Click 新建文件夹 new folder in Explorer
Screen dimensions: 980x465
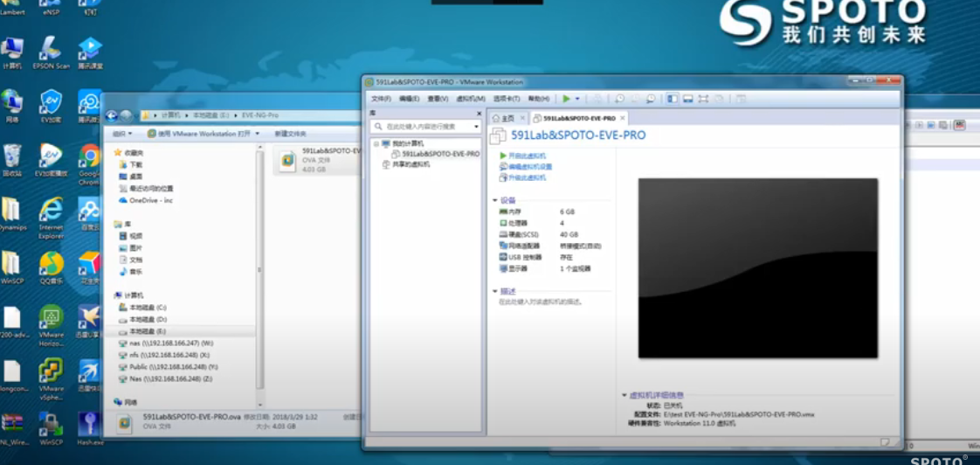pos(290,134)
